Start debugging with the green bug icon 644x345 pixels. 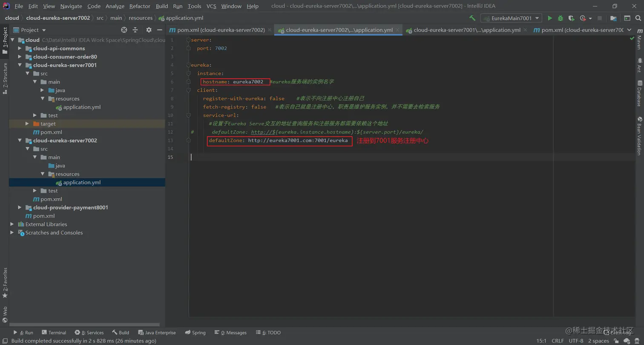pyautogui.click(x=561, y=18)
